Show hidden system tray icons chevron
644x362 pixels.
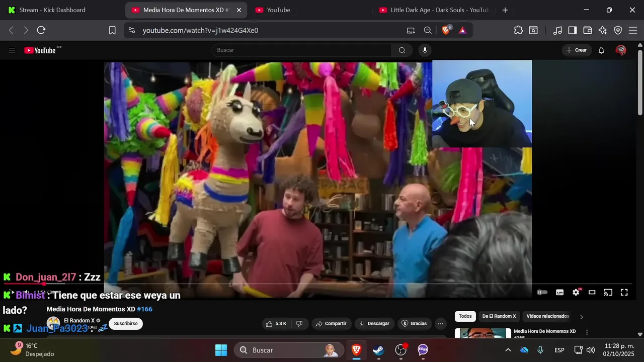click(x=508, y=350)
